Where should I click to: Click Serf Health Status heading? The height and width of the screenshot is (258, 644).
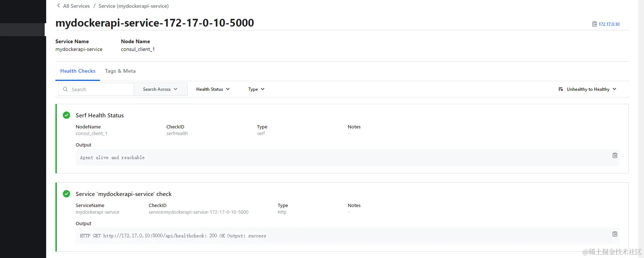pos(100,116)
